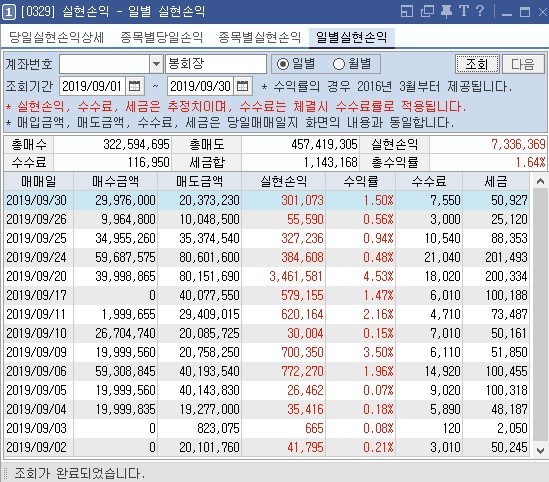549x482 pixels.
Task: Click the screen number 1 icon
Action: (9, 12)
